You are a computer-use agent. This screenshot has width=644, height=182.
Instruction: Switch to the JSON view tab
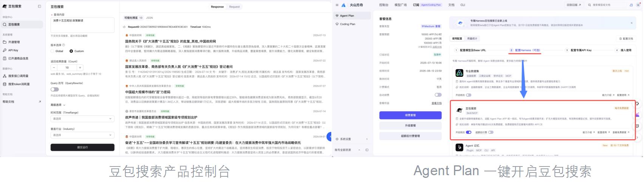tap(150, 18)
